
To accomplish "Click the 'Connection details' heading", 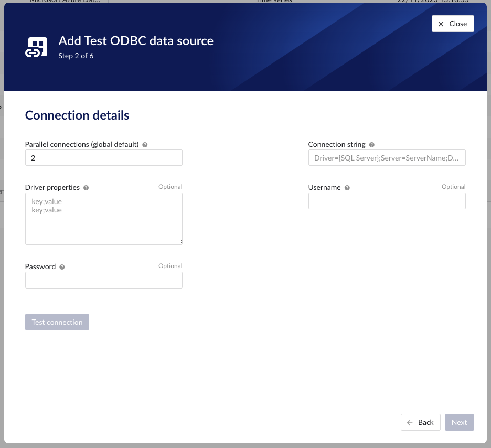I will click(77, 115).
